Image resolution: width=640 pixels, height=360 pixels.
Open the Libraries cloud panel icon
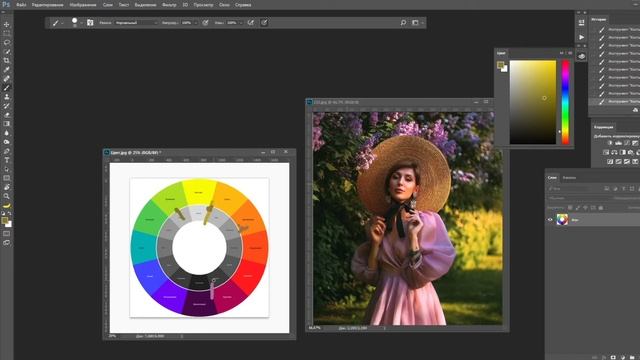582,56
